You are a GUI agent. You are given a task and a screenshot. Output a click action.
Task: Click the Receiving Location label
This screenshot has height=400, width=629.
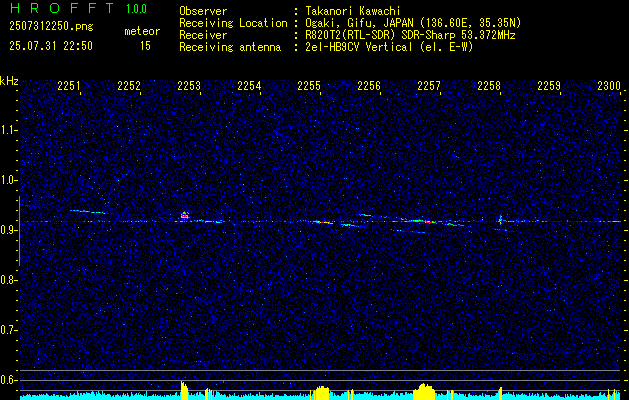point(233,23)
